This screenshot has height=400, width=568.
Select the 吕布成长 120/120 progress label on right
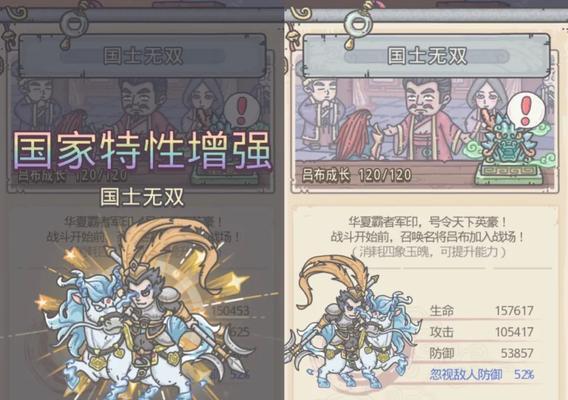357,176
